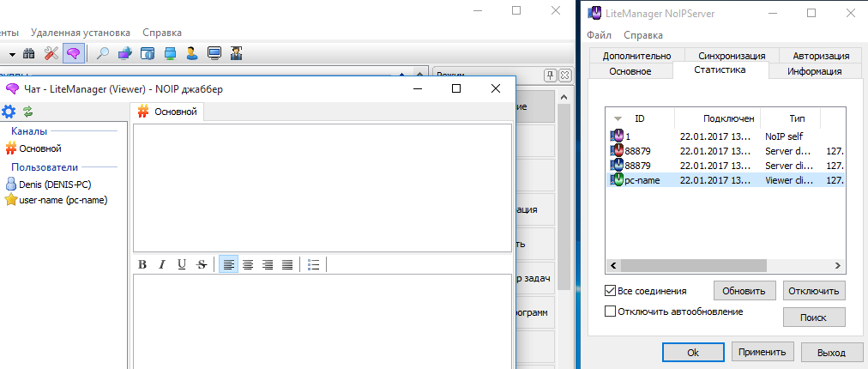Click Denis user avatar icon in chat list

tap(10, 184)
